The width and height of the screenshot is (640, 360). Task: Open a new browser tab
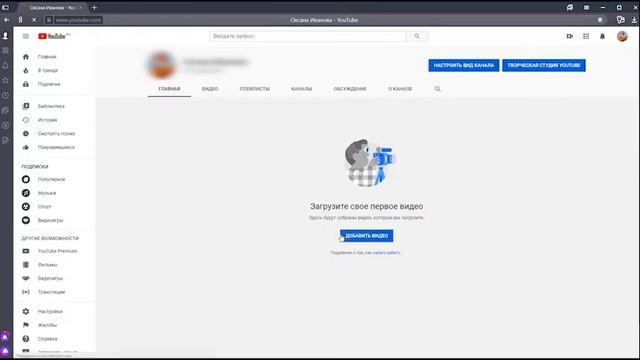94,7
